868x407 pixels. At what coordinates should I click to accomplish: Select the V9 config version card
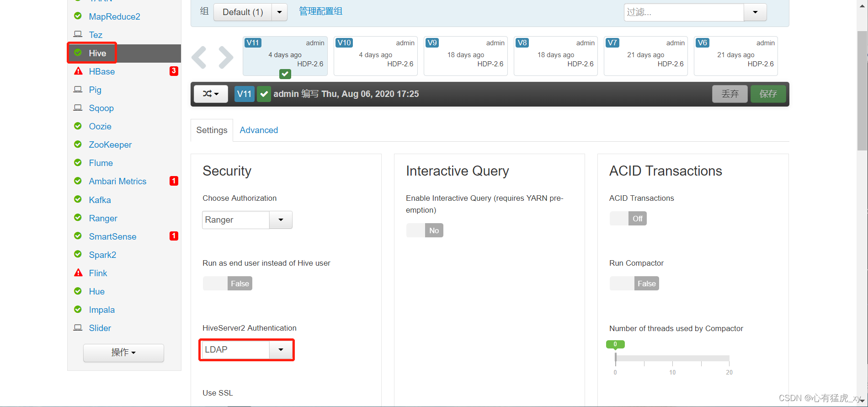click(x=466, y=56)
